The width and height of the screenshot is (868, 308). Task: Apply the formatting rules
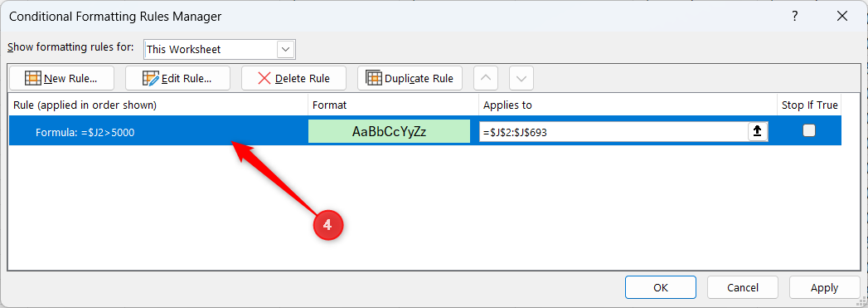[824, 287]
